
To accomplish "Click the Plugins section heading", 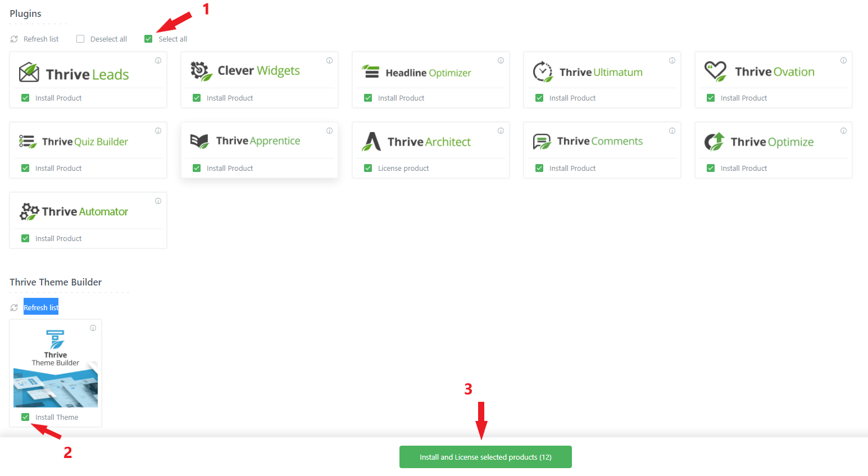I will pos(25,13).
